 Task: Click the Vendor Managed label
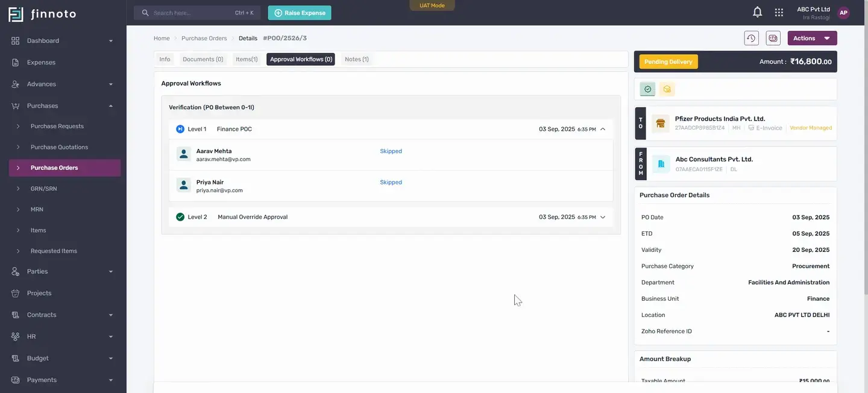pyautogui.click(x=811, y=128)
